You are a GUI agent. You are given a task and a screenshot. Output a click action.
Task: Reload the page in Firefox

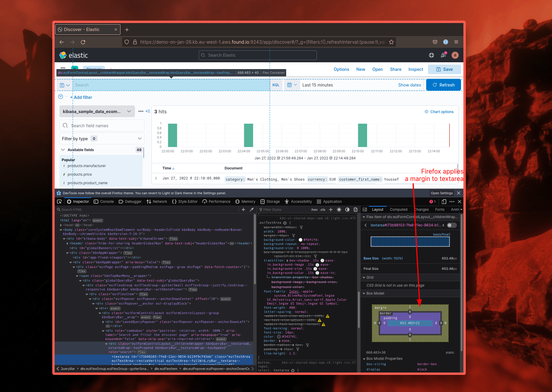point(83,42)
